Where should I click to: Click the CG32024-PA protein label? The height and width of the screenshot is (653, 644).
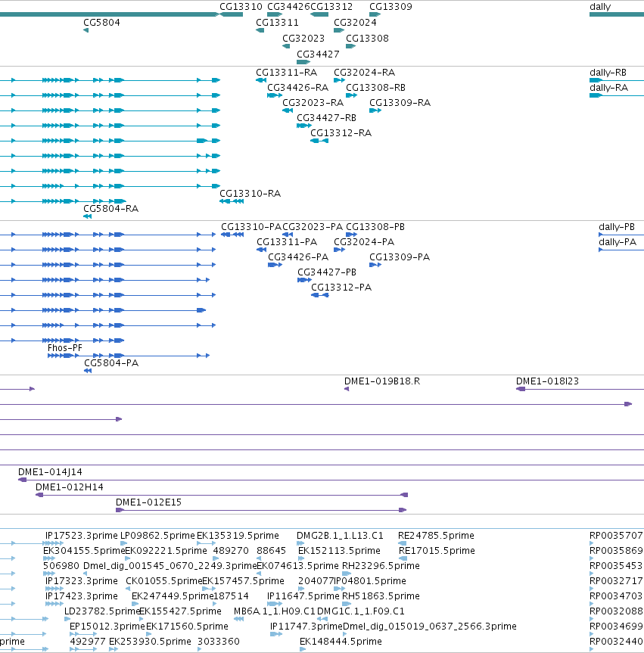tap(364, 242)
